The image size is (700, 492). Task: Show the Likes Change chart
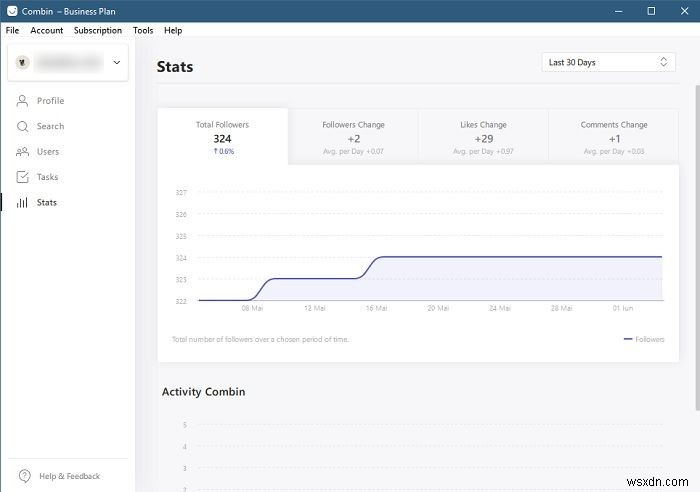click(483, 136)
